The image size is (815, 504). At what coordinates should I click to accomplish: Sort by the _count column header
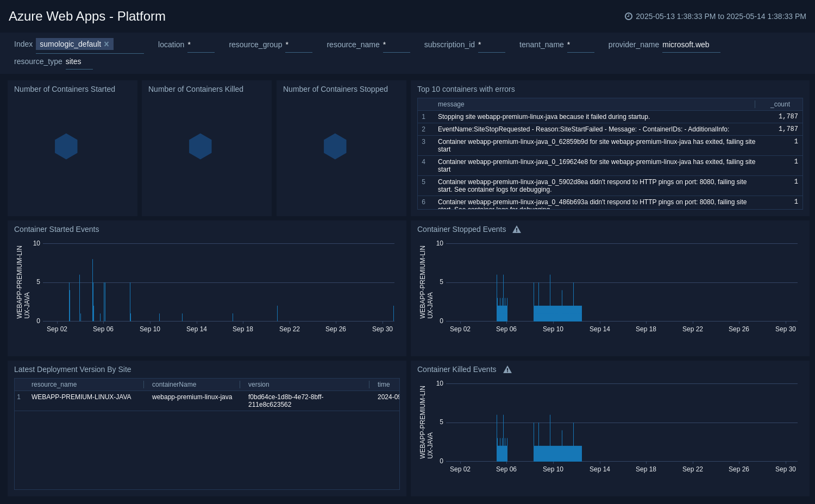(780, 104)
